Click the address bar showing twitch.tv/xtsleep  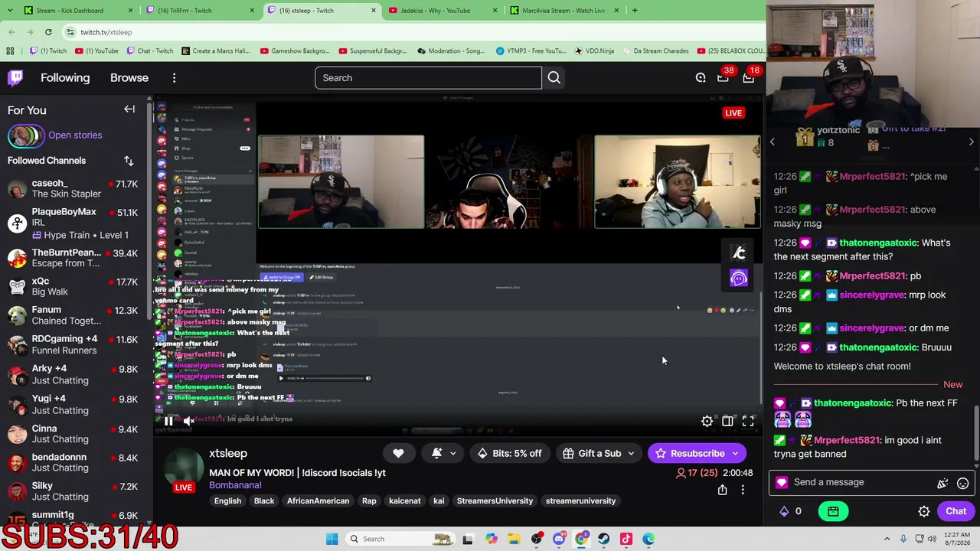click(x=413, y=32)
